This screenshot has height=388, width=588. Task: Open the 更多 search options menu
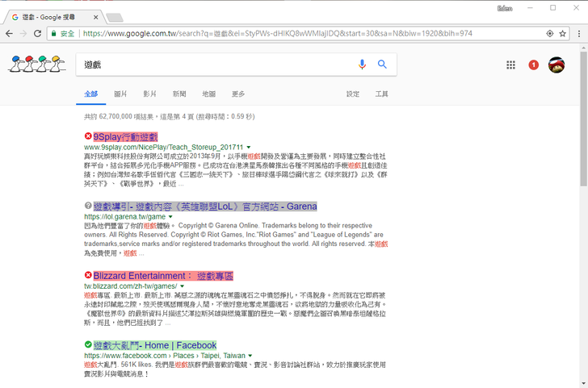[x=238, y=94]
